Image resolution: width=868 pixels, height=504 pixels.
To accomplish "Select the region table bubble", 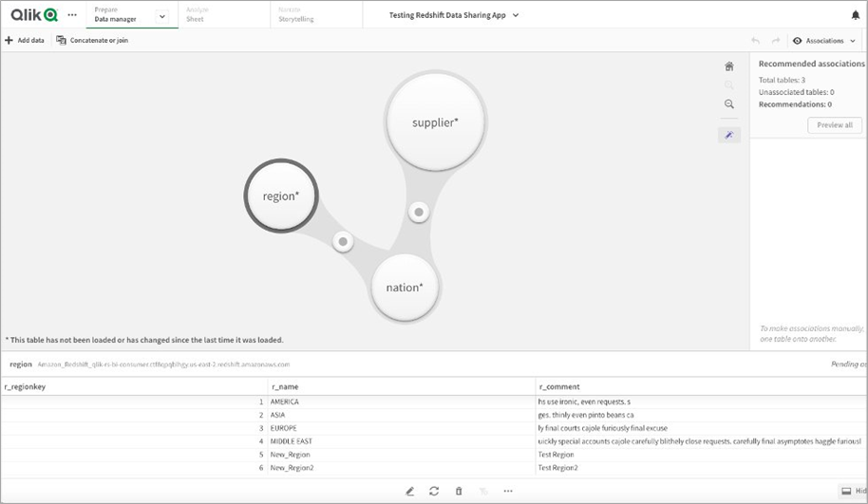I will pos(281,196).
